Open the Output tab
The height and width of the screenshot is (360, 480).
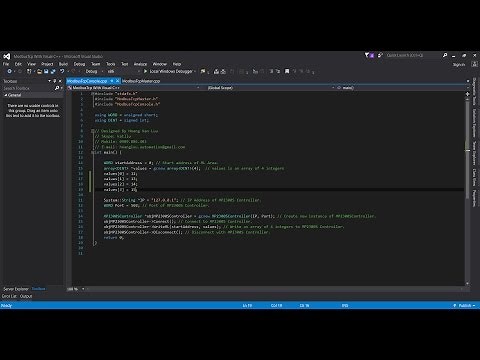[26, 296]
